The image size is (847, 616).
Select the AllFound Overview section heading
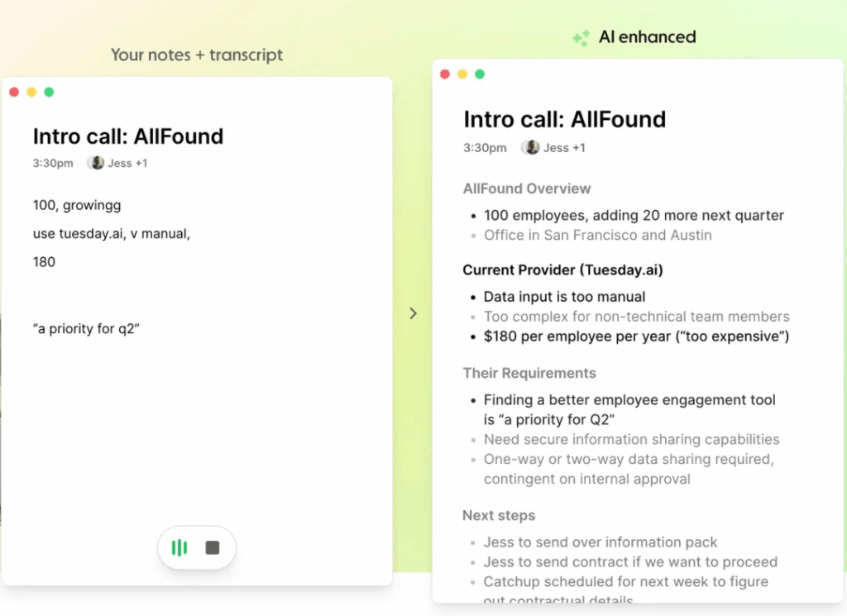coord(527,189)
